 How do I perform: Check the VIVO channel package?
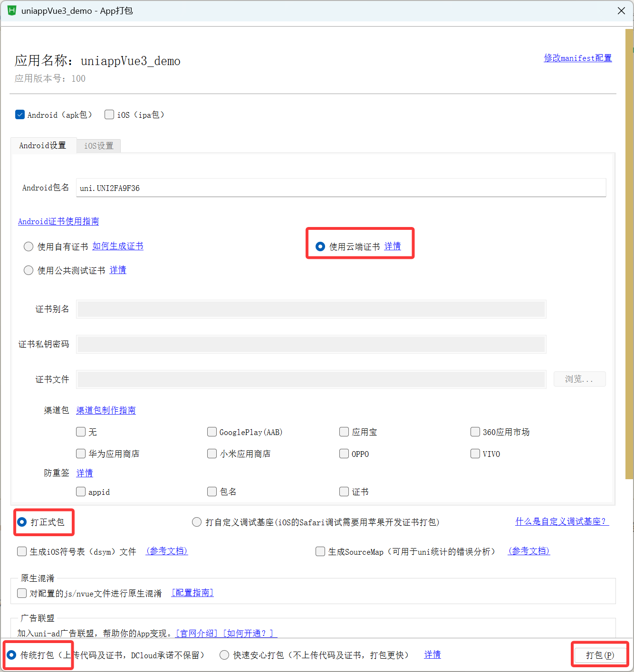click(475, 454)
